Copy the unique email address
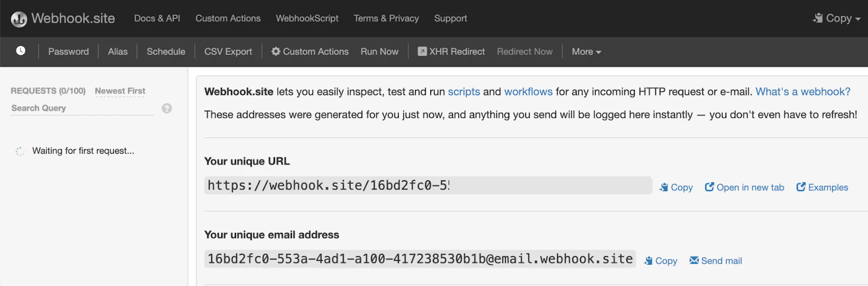 click(x=660, y=261)
